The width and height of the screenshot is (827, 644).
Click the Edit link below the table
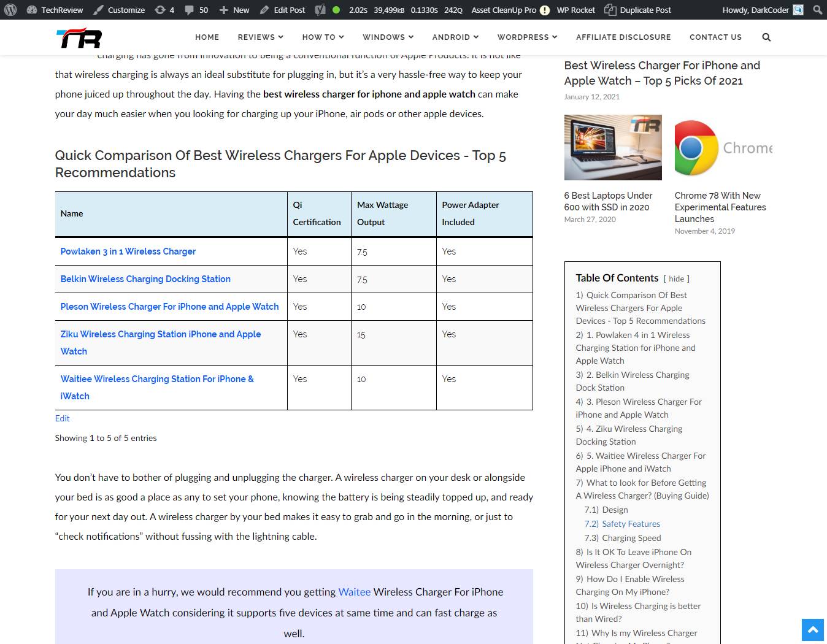62,418
